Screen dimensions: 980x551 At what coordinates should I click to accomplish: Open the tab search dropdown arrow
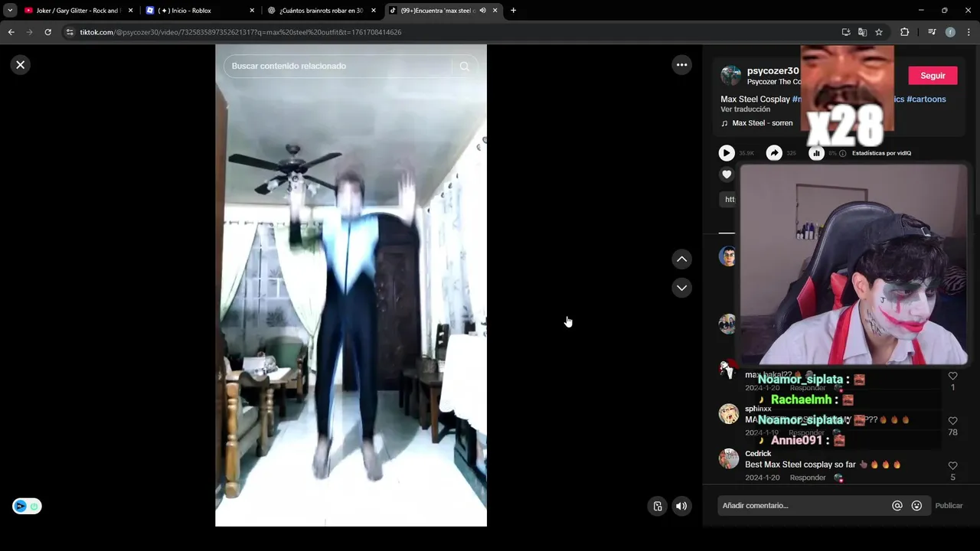pyautogui.click(x=10, y=11)
